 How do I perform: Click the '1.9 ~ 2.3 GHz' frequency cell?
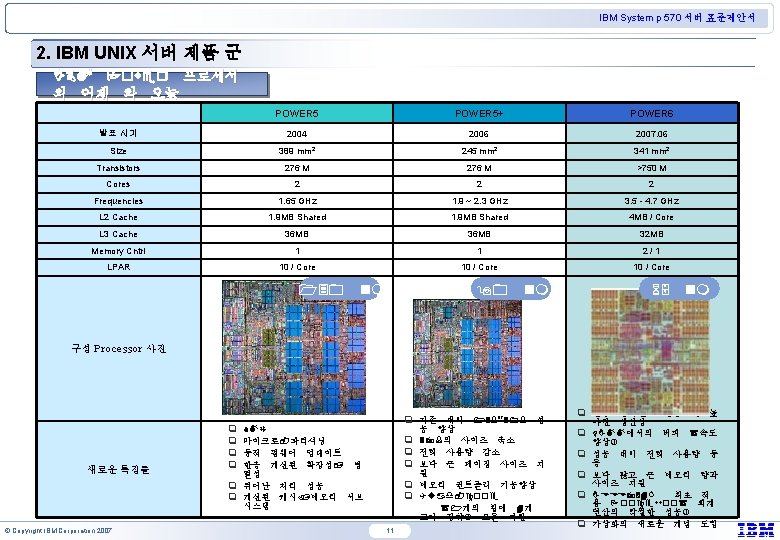coord(480,201)
